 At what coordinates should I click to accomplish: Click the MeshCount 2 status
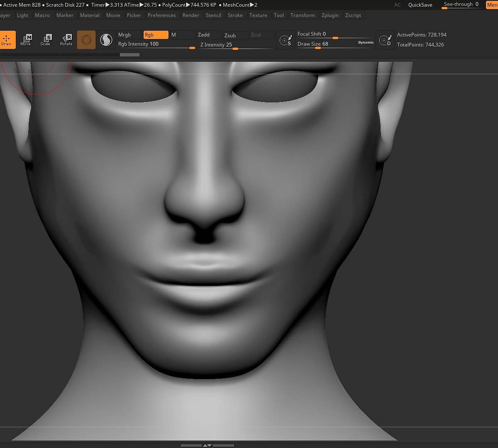click(x=240, y=5)
